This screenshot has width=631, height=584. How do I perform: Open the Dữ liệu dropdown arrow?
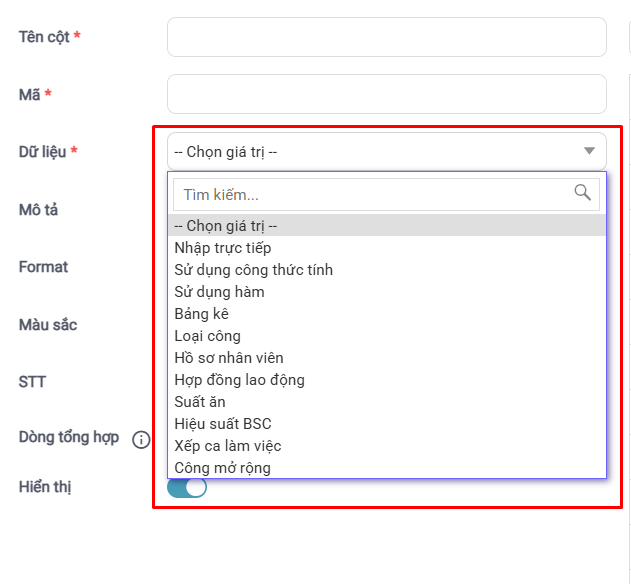(589, 151)
